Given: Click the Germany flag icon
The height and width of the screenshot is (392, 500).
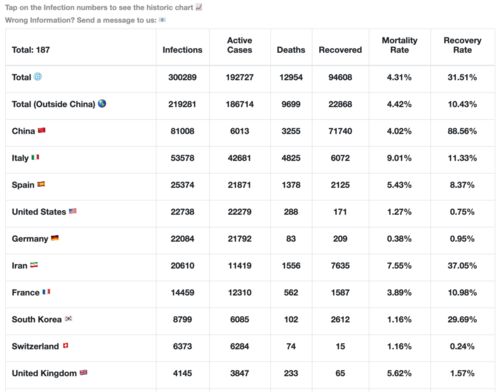Looking at the screenshot, I should click(x=55, y=238).
